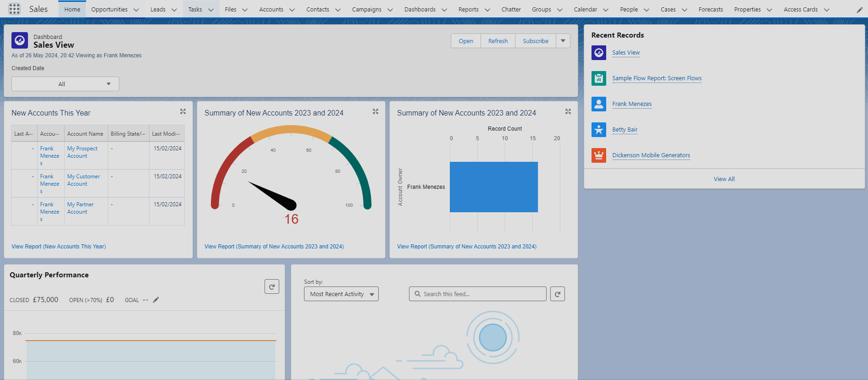Switch to the Forecasts tab
The height and width of the screenshot is (380, 868).
coord(711,9)
